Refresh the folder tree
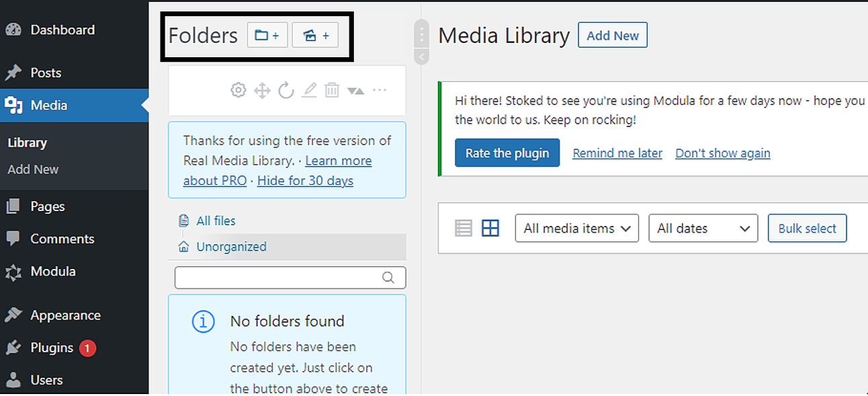This screenshot has height=396, width=868. [x=286, y=89]
